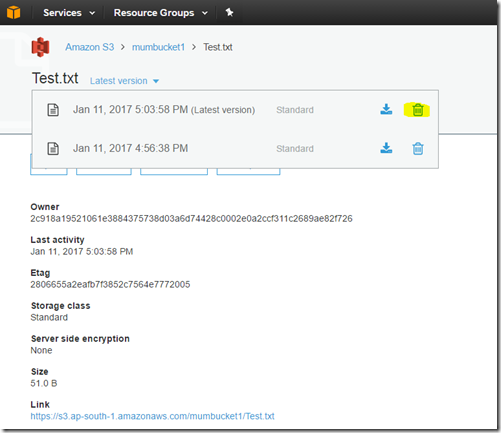Select the Jan 11, 2017 5:03:58 PM version row
Image resolution: width=501 pixels, height=433 pixels.
click(x=235, y=110)
